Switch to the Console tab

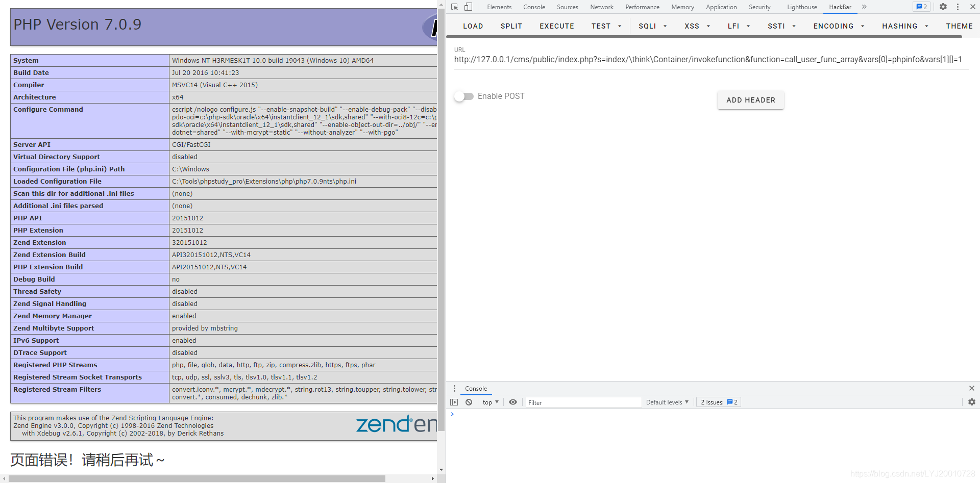[534, 7]
